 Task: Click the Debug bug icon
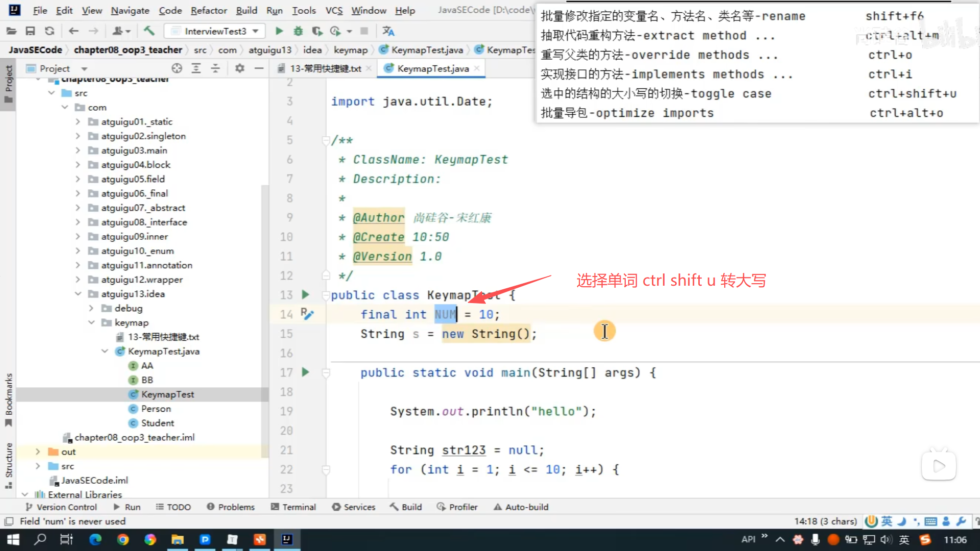[x=298, y=31]
